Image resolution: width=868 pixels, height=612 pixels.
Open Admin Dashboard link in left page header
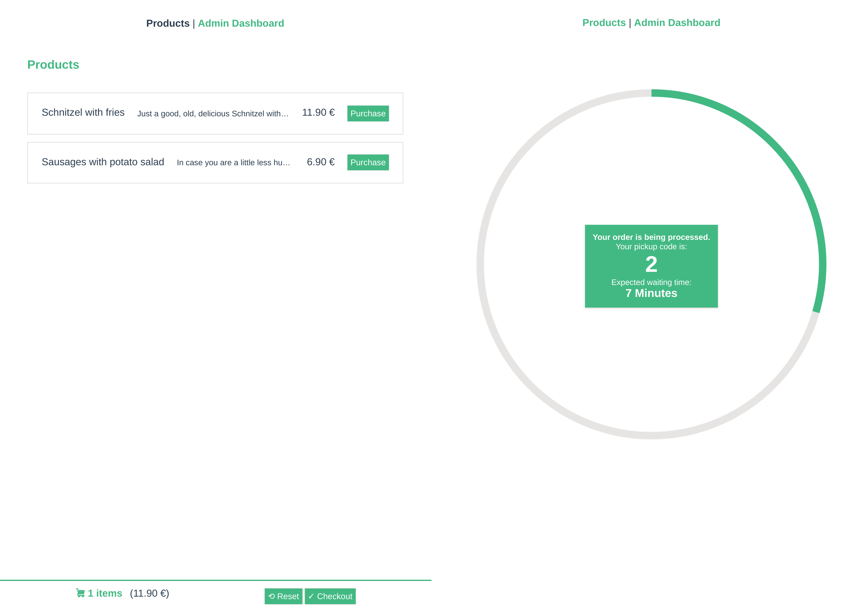pos(241,24)
